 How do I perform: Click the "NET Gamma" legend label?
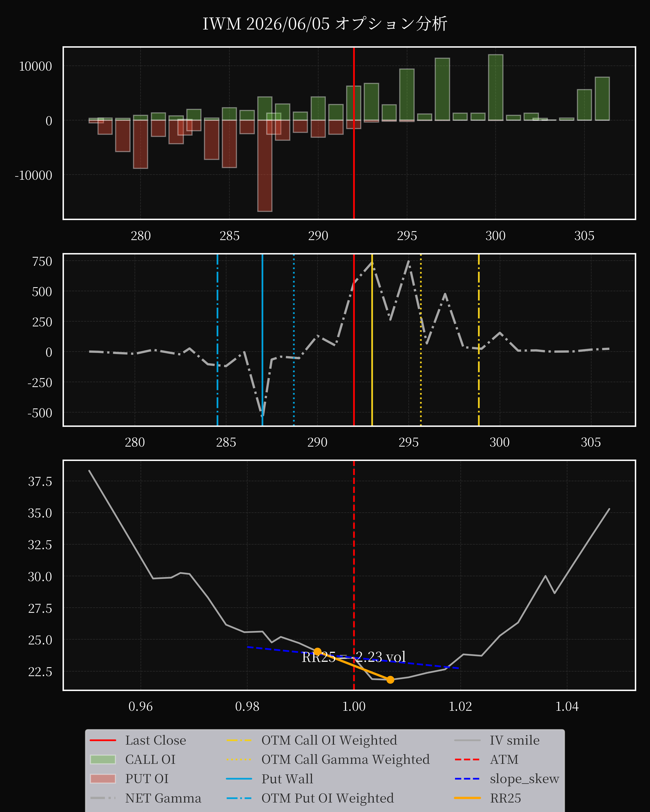(163, 798)
